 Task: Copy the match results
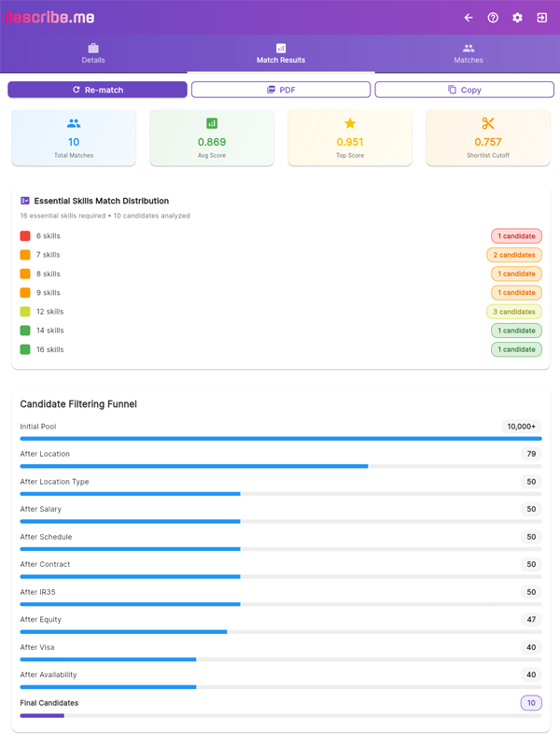point(464,88)
